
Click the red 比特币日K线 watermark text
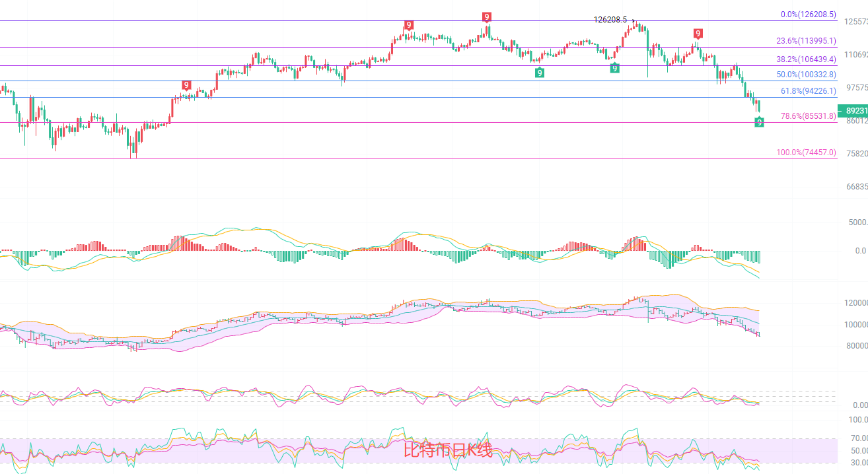click(x=448, y=451)
